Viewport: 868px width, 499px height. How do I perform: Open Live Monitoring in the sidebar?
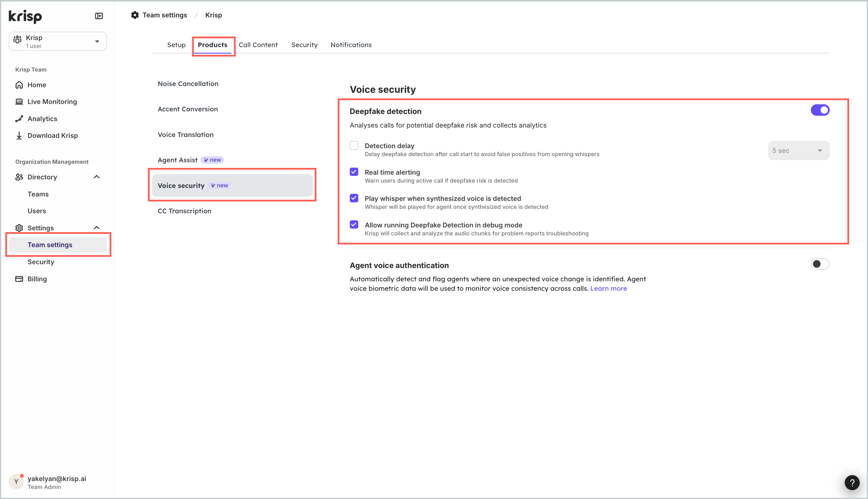coord(52,101)
